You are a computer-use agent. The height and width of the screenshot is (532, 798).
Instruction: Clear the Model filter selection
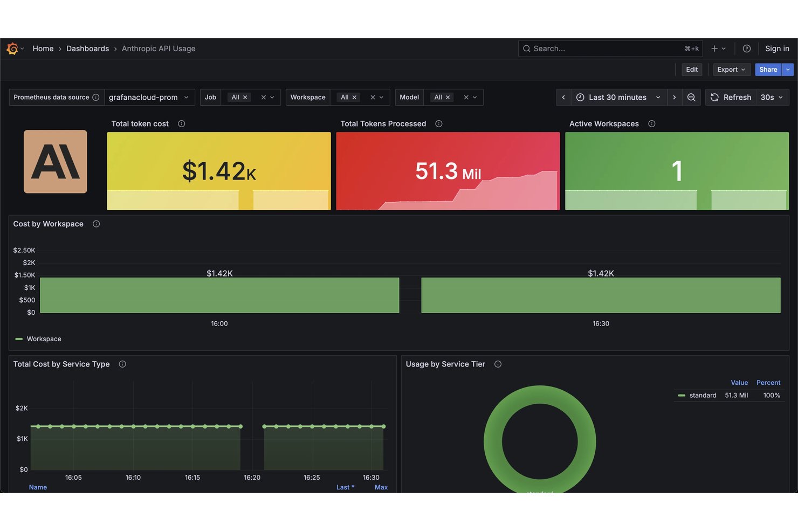pos(466,98)
